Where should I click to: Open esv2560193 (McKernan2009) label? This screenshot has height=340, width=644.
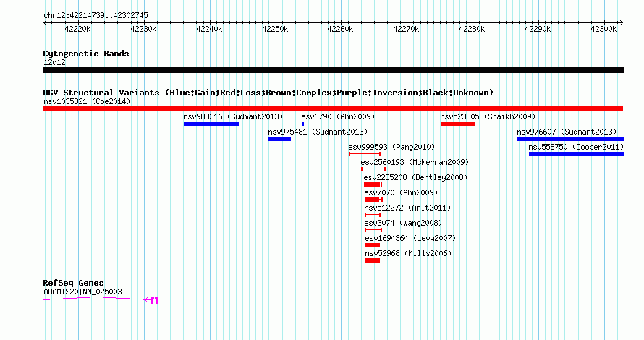click(x=415, y=162)
